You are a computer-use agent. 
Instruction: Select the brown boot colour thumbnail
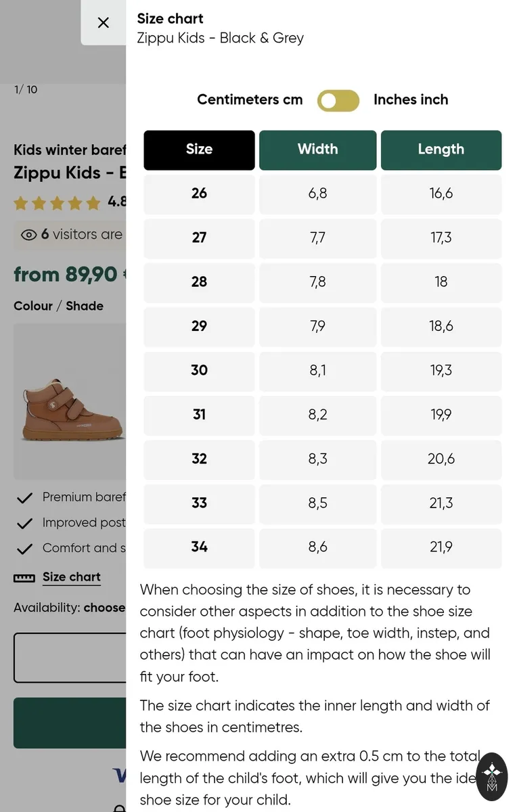coord(70,401)
